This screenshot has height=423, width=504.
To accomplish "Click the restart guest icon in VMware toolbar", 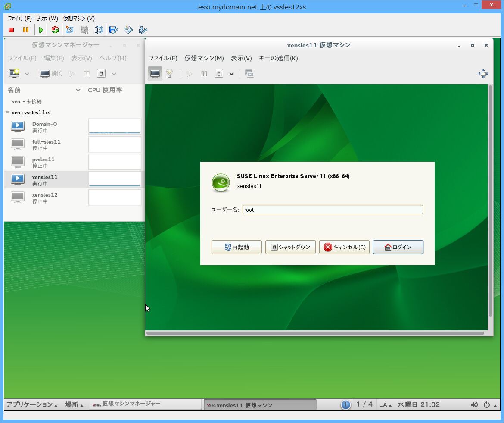I will [x=55, y=30].
